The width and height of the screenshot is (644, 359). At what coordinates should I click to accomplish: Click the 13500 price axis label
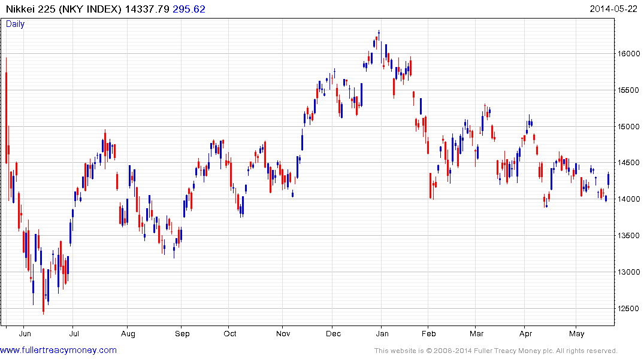628,236
